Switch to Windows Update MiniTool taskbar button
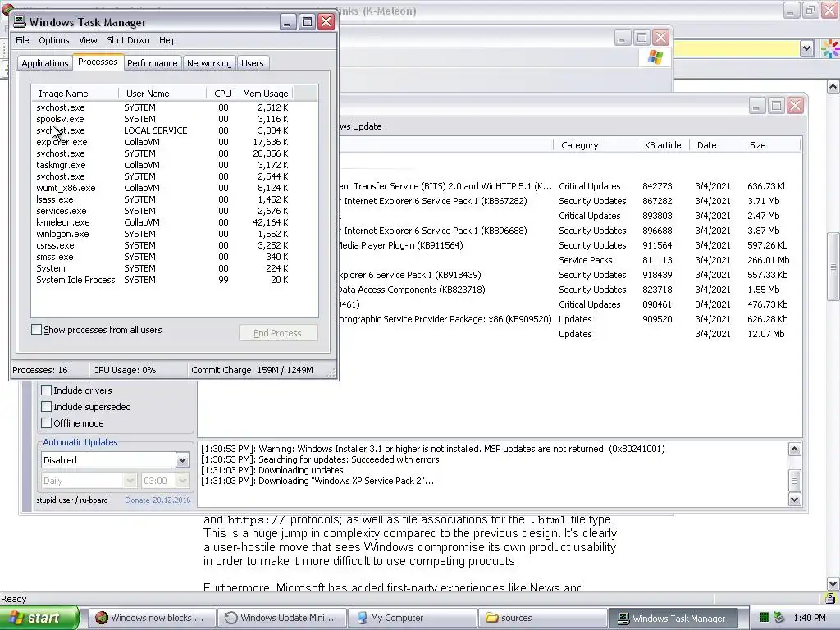Image resolution: width=840 pixels, height=630 pixels. pos(282,618)
